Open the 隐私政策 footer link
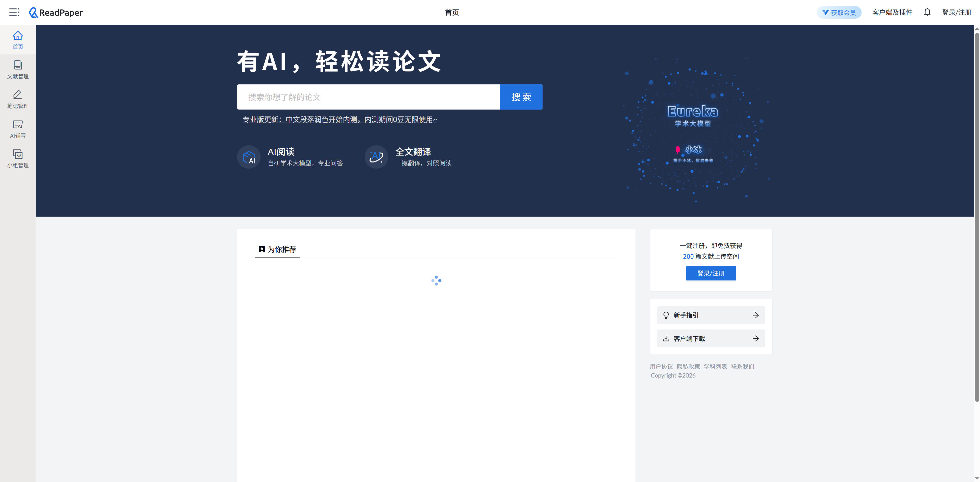980x482 pixels. [688, 366]
